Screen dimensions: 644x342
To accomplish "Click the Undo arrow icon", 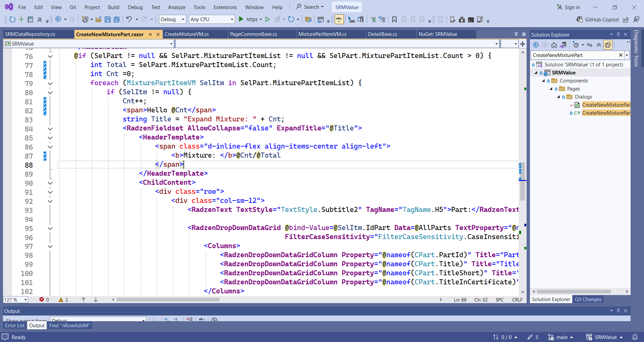I will point(129,19).
